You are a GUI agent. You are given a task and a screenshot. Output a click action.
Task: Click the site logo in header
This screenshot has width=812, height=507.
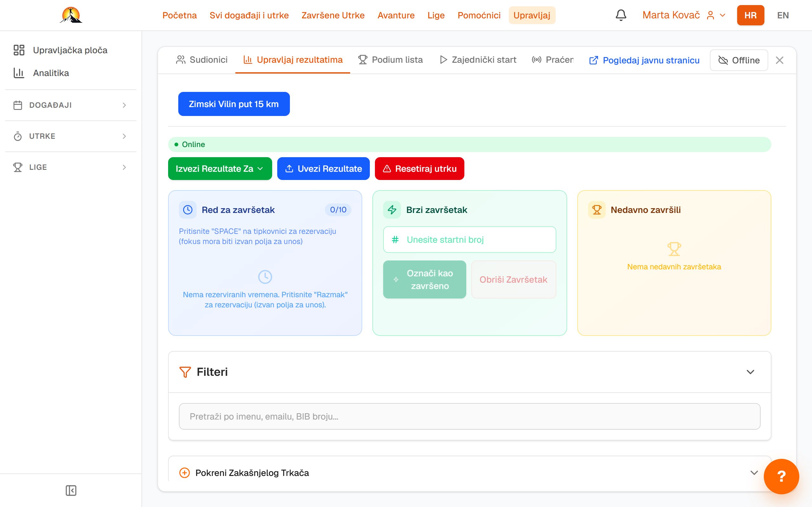[71, 15]
